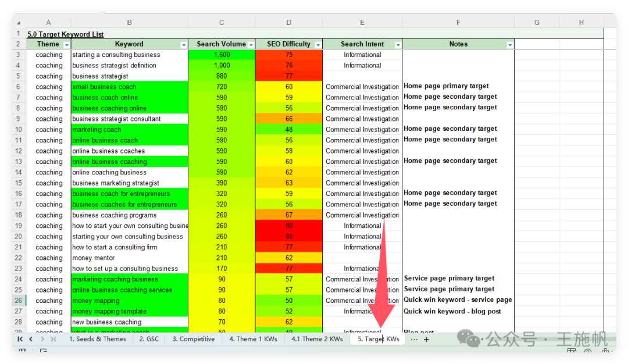
Task: Click search volume cell '1,000'
Action: click(x=222, y=65)
